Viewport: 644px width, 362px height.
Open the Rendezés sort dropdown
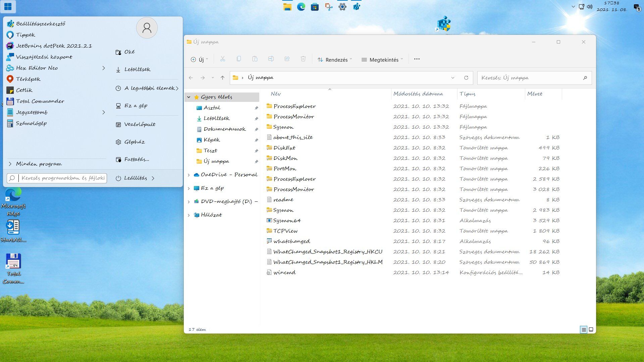click(335, 60)
